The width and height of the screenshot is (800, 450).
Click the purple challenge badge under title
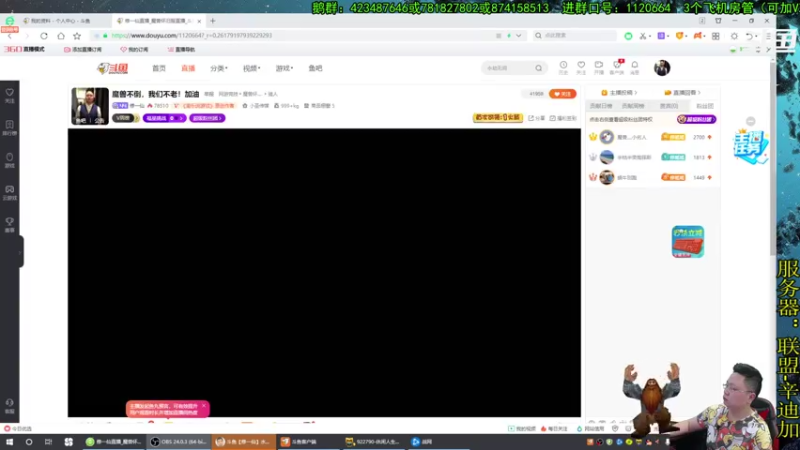(164, 118)
